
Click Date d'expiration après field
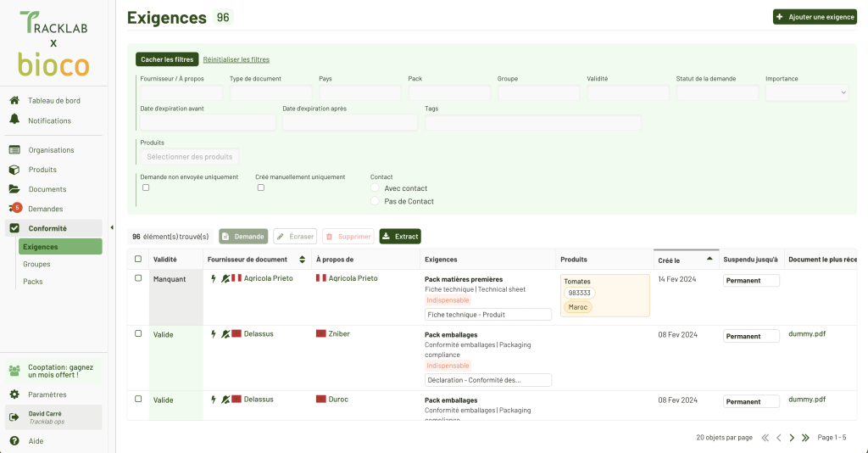[350, 122]
